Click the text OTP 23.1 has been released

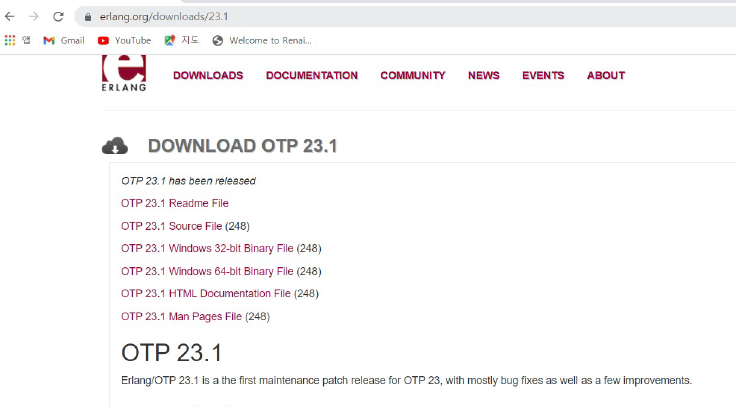(188, 181)
